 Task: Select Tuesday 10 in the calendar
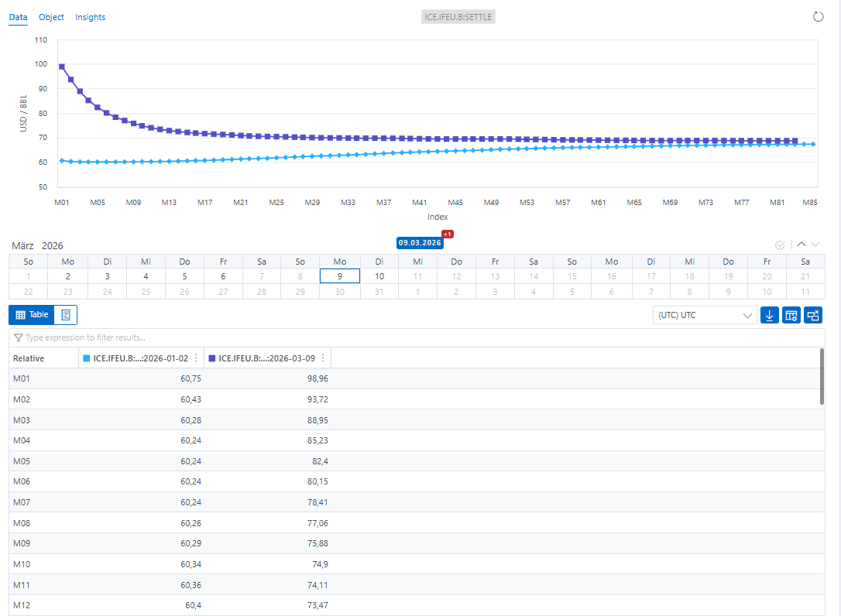pos(379,276)
